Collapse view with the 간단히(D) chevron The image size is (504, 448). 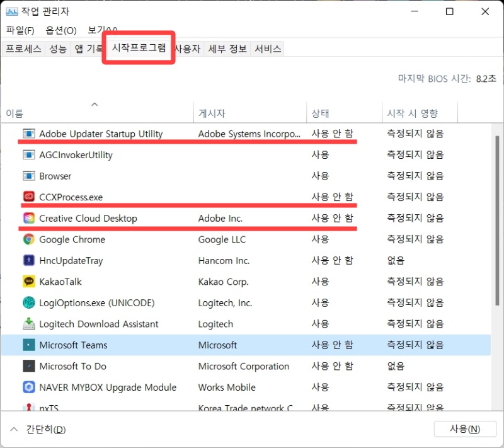click(14, 429)
